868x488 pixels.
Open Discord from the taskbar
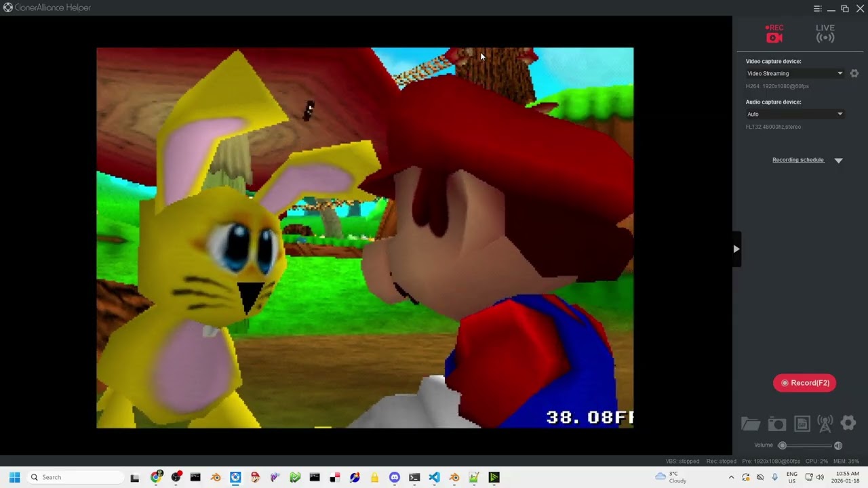coord(395,477)
